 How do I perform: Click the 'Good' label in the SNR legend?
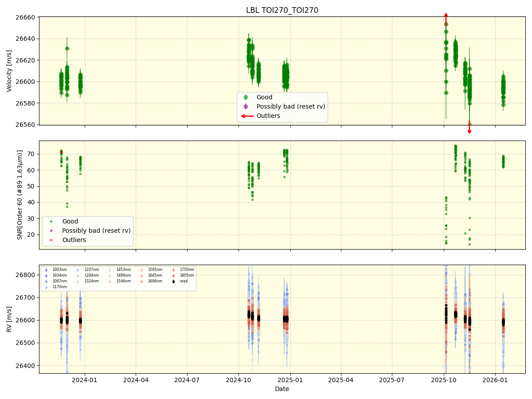70,221
